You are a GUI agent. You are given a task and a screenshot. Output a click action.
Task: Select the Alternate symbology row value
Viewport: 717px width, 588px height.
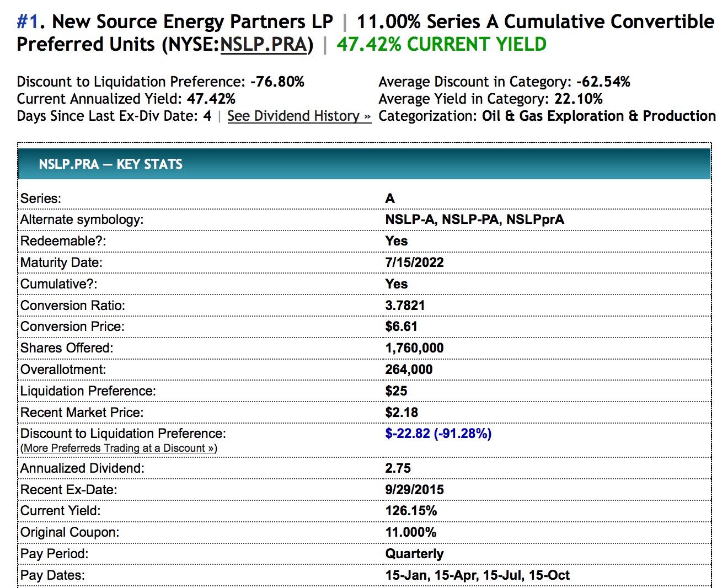click(474, 220)
